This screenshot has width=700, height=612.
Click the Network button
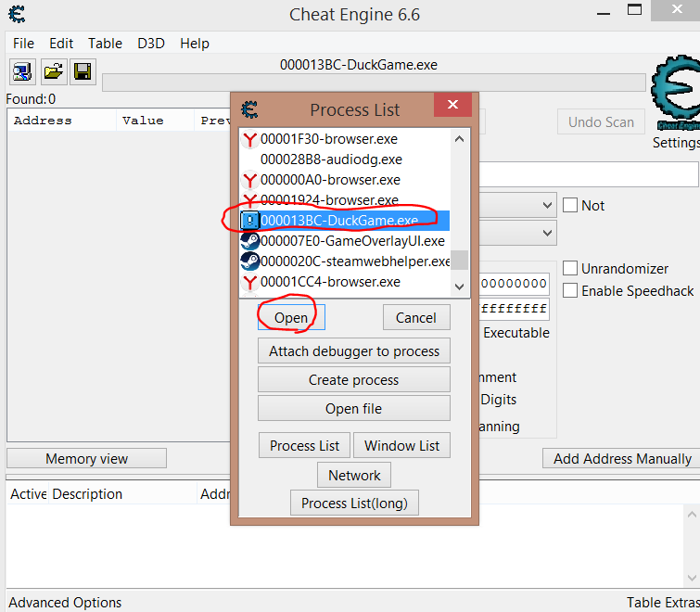pyautogui.click(x=354, y=475)
